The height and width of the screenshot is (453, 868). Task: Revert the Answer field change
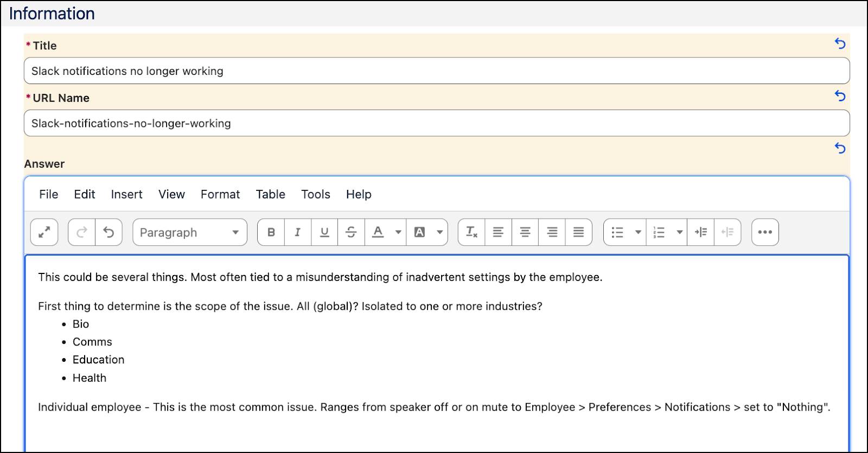coord(840,148)
